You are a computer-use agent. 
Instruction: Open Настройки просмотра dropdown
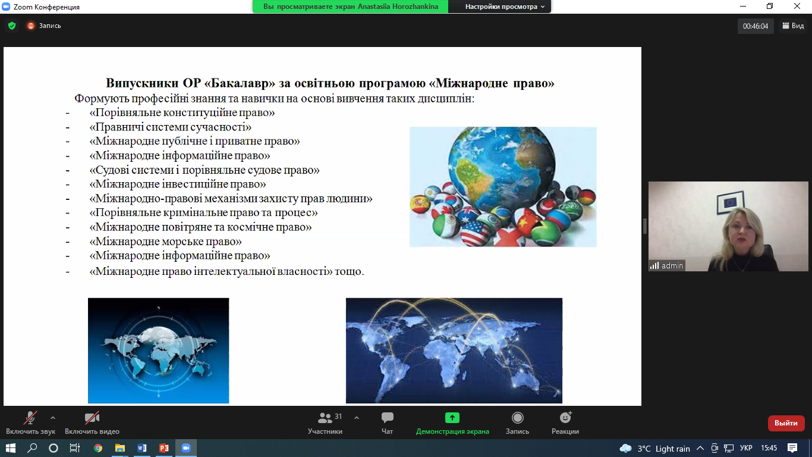pyautogui.click(x=504, y=7)
